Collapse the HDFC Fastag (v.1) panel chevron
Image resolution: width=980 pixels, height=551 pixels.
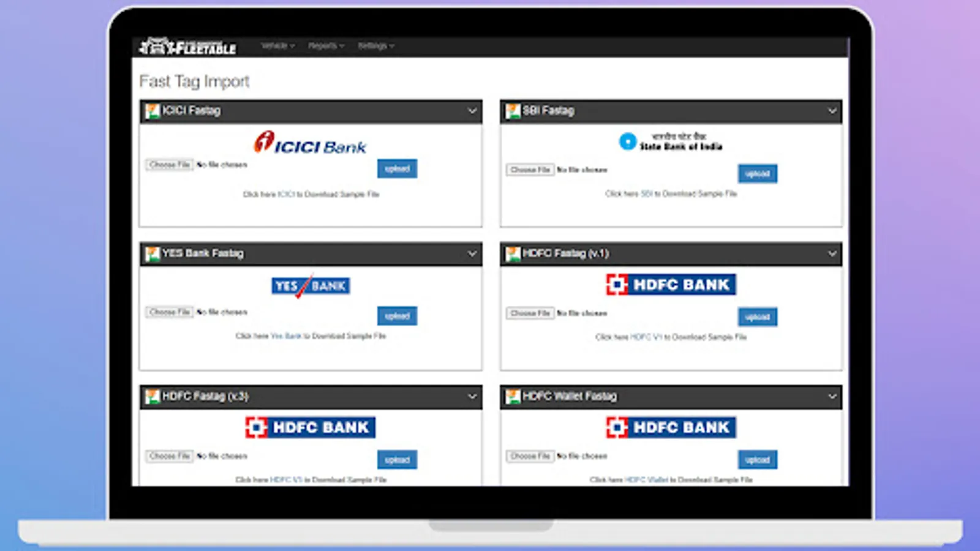(x=832, y=253)
